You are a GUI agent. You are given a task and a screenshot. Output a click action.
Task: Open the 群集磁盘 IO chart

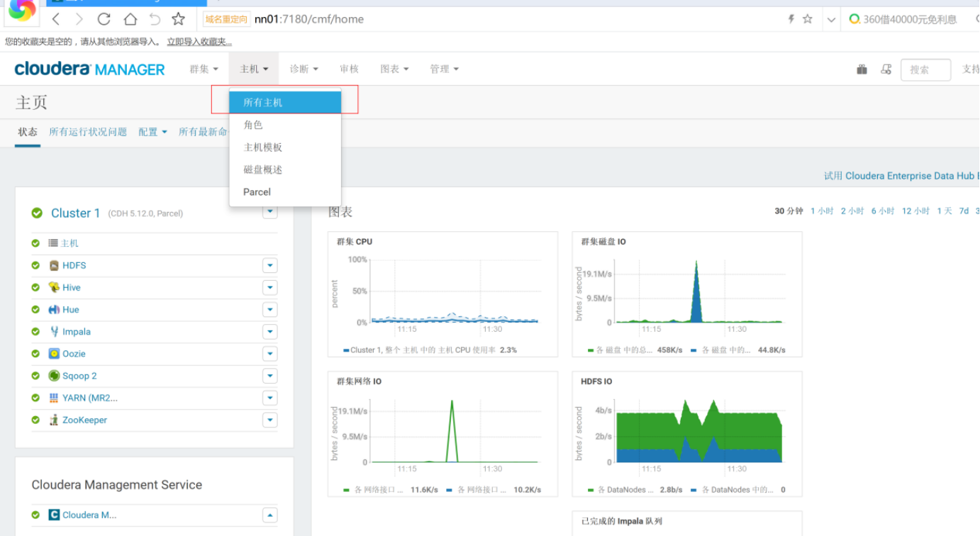687,294
